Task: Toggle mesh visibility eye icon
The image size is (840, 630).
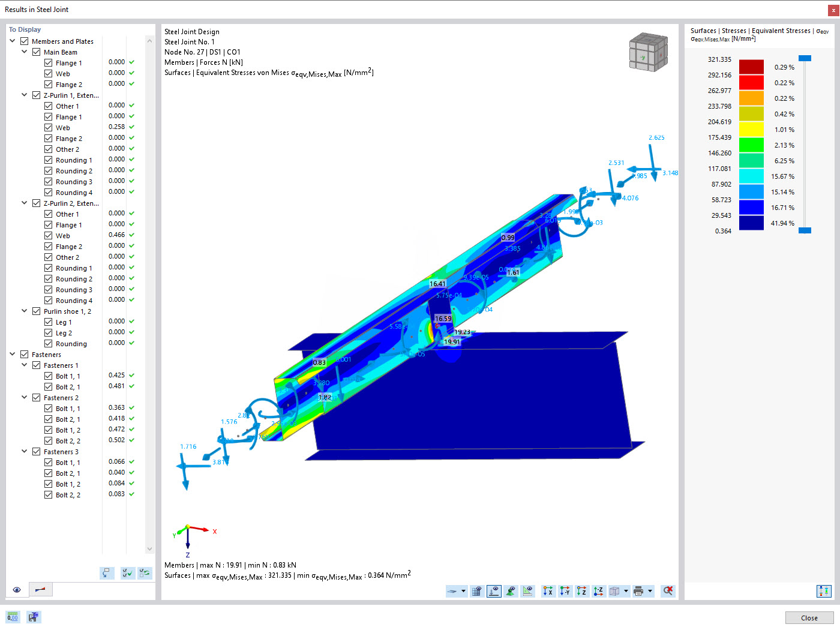Action: [x=476, y=591]
